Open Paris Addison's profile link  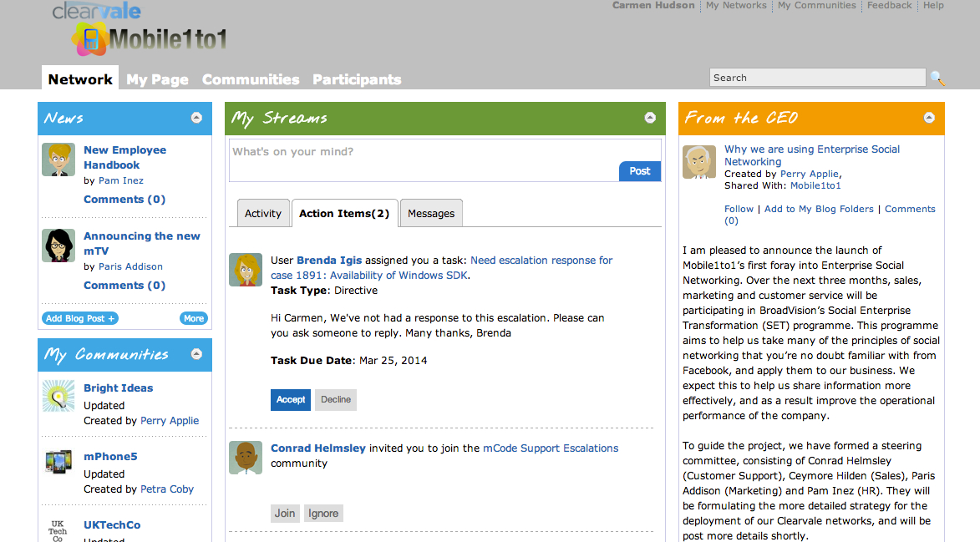[x=130, y=266]
